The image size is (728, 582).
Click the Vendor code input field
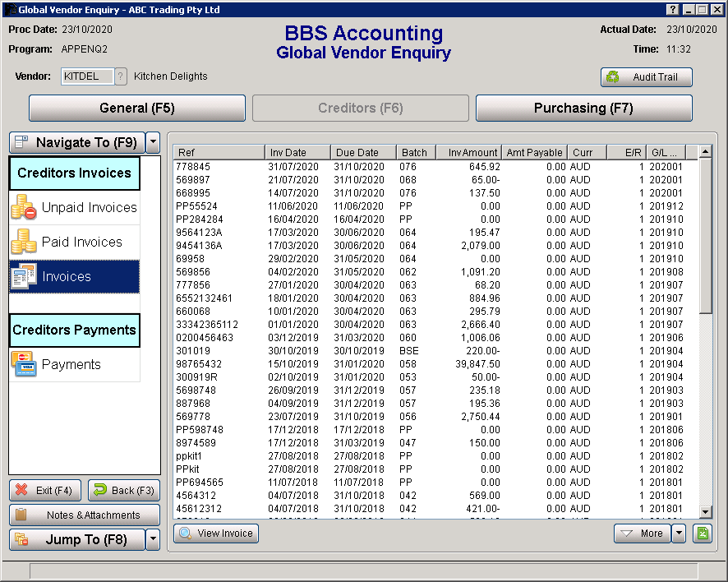point(86,76)
